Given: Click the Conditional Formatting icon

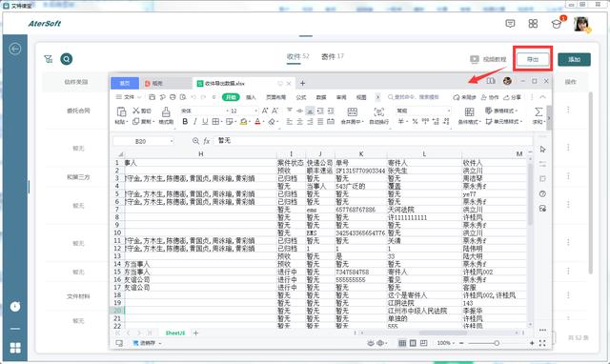Looking at the screenshot, I should 470,112.
